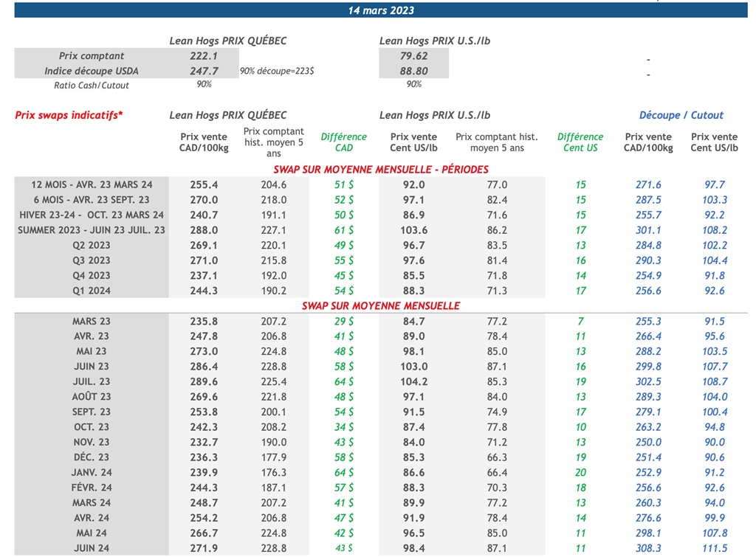Click the JUIN 24 cutout price 308.3
This screenshot has height=557, width=756.
point(648,548)
